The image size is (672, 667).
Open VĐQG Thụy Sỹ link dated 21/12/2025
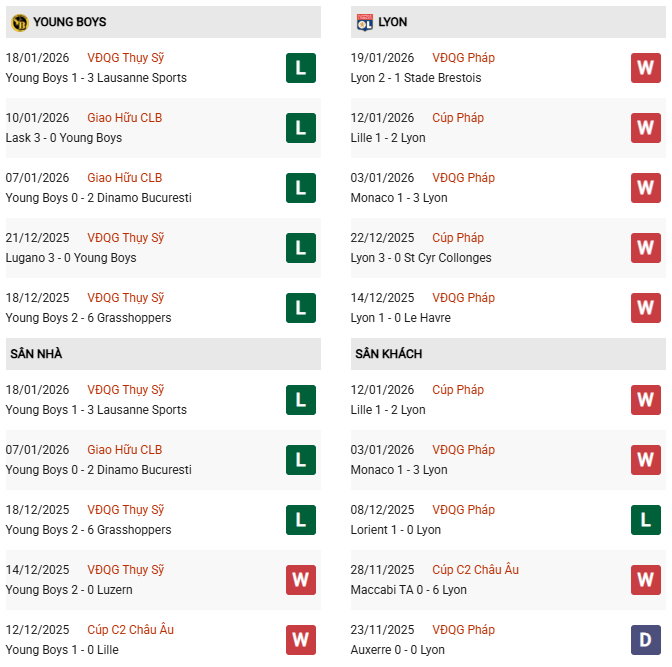[125, 238]
